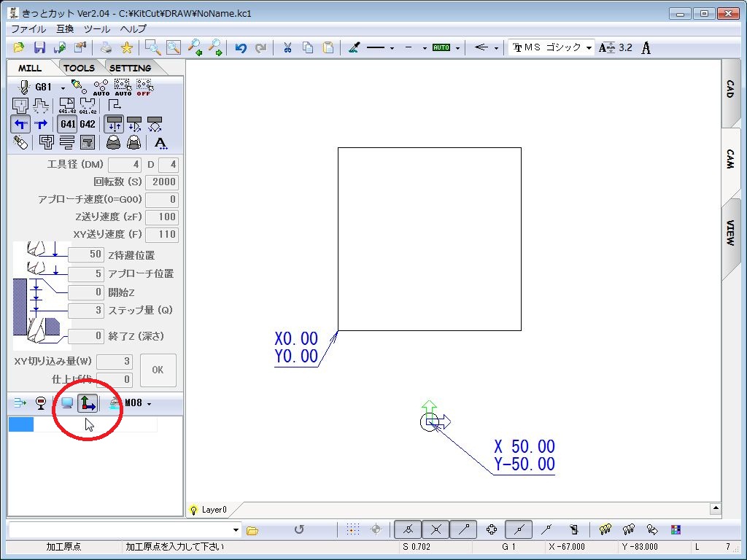Viewport: 747px width, 560px height.
Task: Save the drawing with the floppy icon
Action: 39,47
